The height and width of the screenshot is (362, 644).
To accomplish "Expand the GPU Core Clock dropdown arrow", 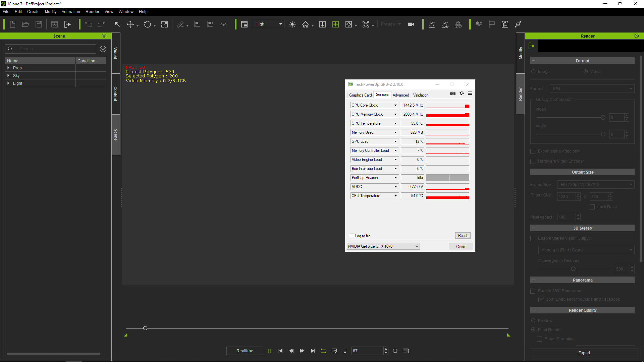I will [395, 105].
